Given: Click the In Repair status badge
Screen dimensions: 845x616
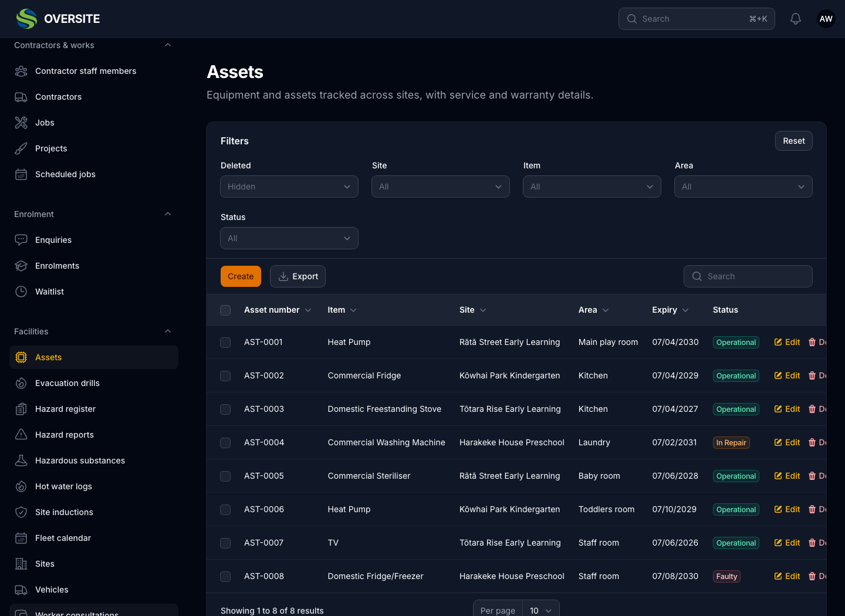Looking at the screenshot, I should tap(731, 442).
